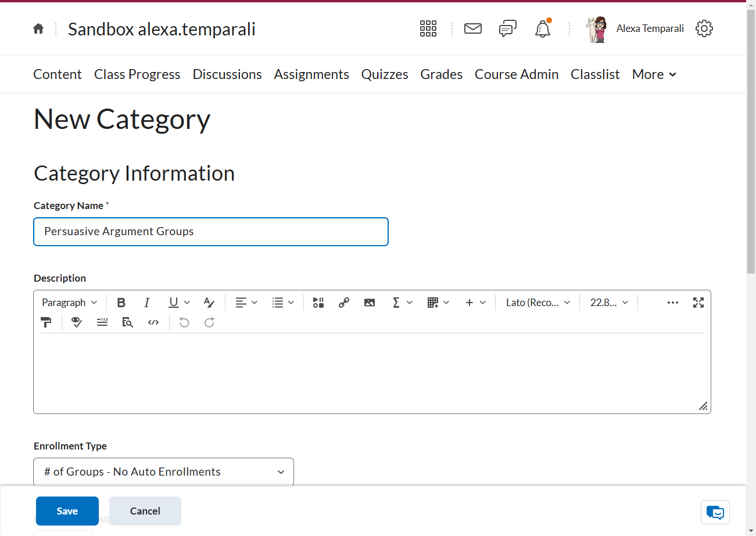Show more editor actions (ellipsis)
The height and width of the screenshot is (536, 756).
click(673, 303)
